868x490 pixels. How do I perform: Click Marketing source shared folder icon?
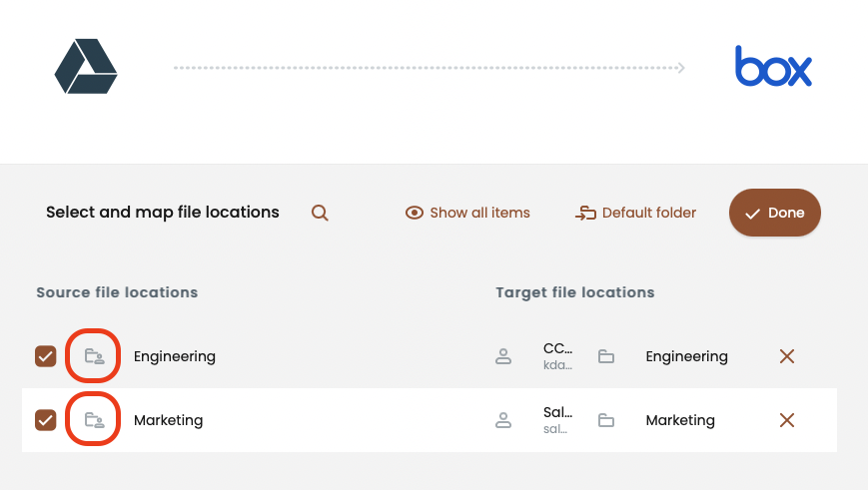[94, 420]
